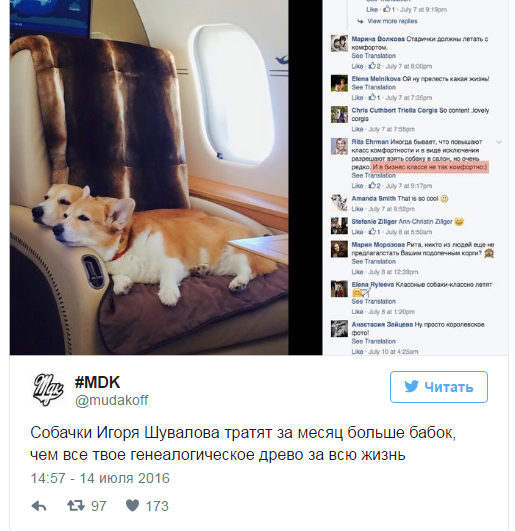Like the tweet via heart icon
The height and width of the screenshot is (531, 515).
[132, 506]
